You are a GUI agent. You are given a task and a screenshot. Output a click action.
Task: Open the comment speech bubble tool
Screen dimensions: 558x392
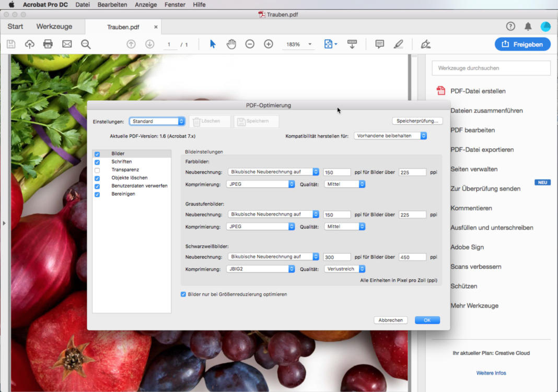[x=380, y=44]
